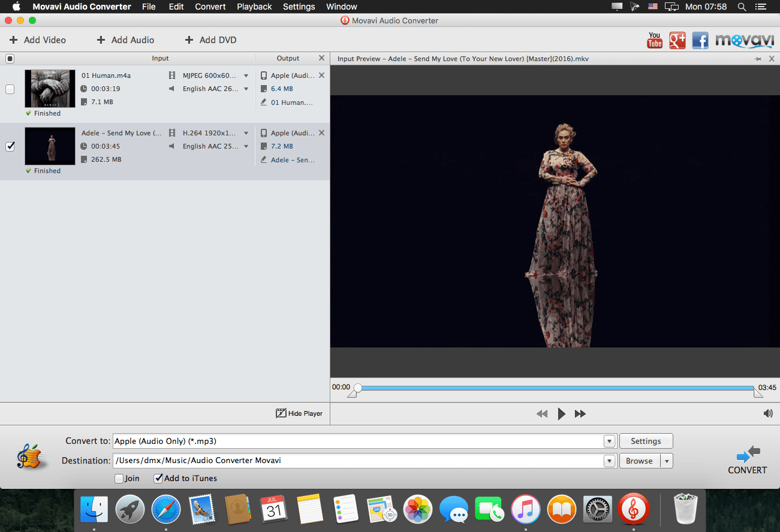Click Add Audio button
This screenshot has height=532, width=780.
coord(126,40)
